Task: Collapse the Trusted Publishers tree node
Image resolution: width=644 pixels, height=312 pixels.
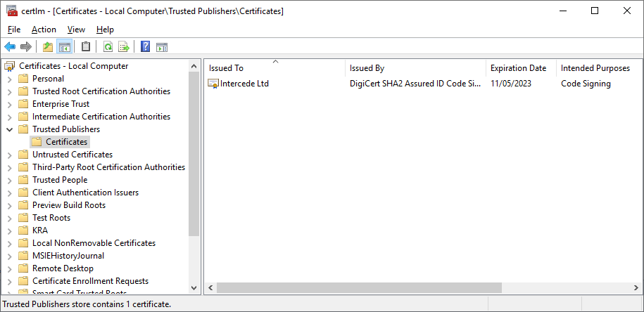Action: coord(10,129)
